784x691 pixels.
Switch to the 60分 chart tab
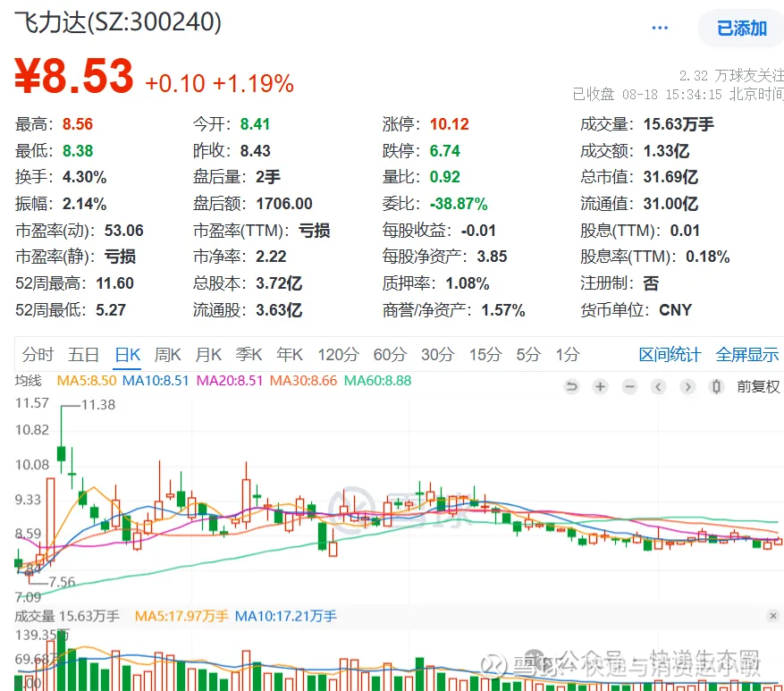(x=390, y=355)
